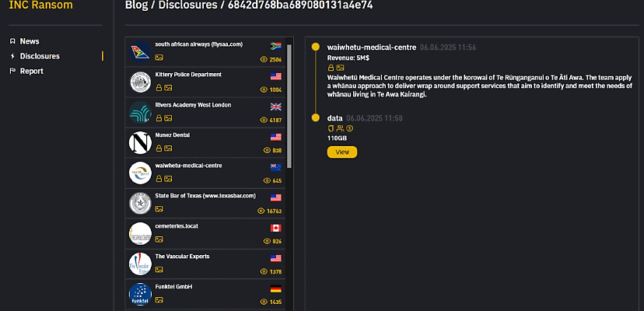Image resolution: width=644 pixels, height=311 pixels.
Task: Click the UK flag on Rivers Academy row
Action: tap(276, 107)
